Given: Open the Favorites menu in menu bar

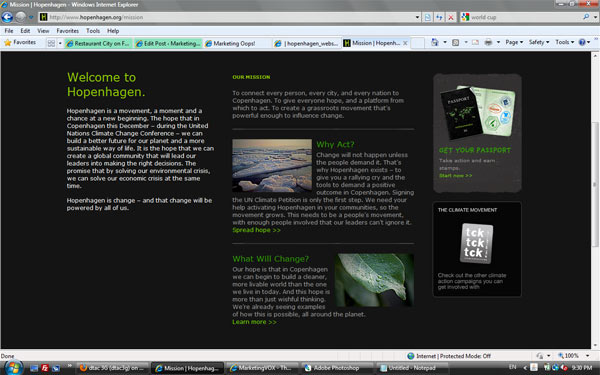Looking at the screenshot, I should pyautogui.click(x=68, y=31).
